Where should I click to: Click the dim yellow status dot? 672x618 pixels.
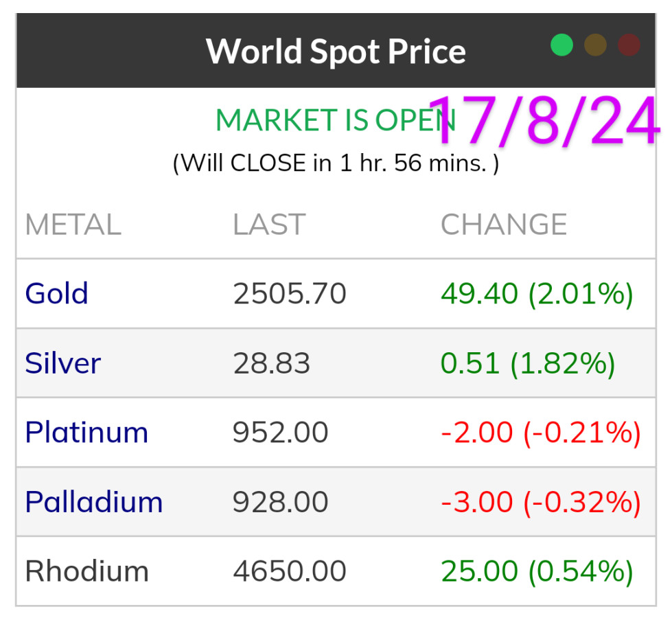(x=595, y=45)
